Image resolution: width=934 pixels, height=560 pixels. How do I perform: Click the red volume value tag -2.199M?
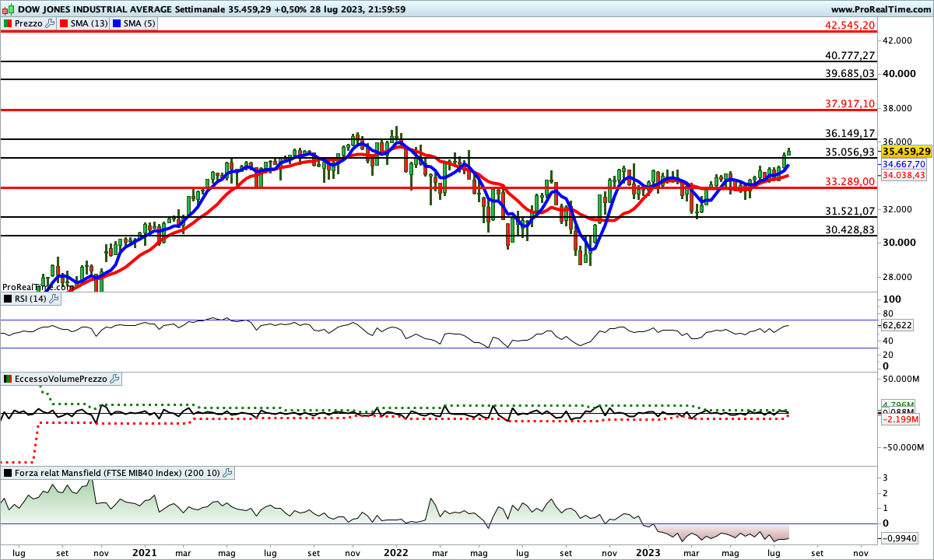901,419
